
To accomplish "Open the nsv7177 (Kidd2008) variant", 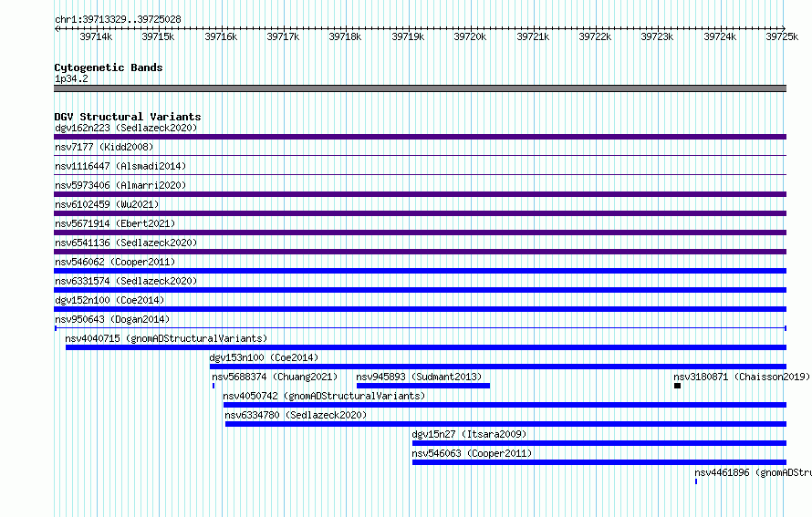I will [x=104, y=147].
